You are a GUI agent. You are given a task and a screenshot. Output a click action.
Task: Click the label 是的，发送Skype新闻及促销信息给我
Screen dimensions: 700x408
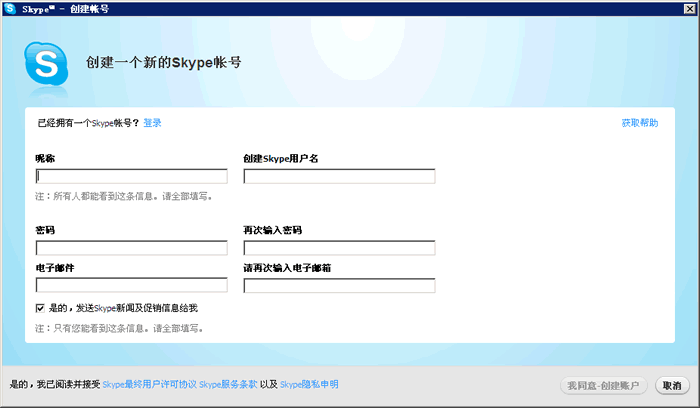pyautogui.click(x=123, y=308)
